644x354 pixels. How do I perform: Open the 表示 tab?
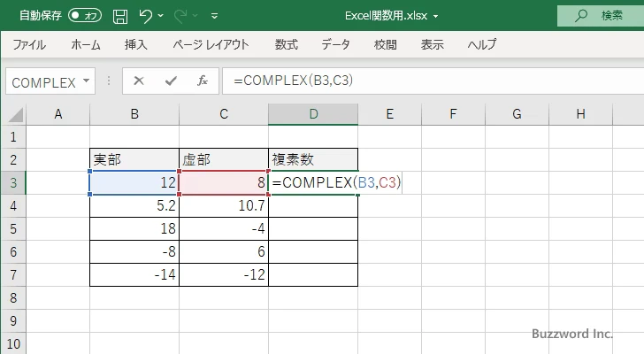(432, 44)
